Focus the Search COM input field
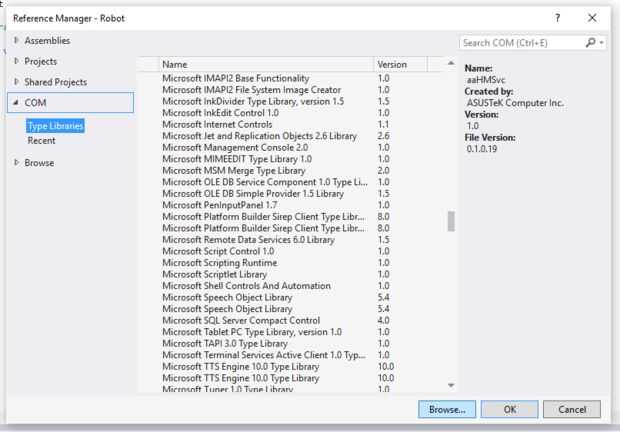This screenshot has height=432, width=620. tap(522, 43)
